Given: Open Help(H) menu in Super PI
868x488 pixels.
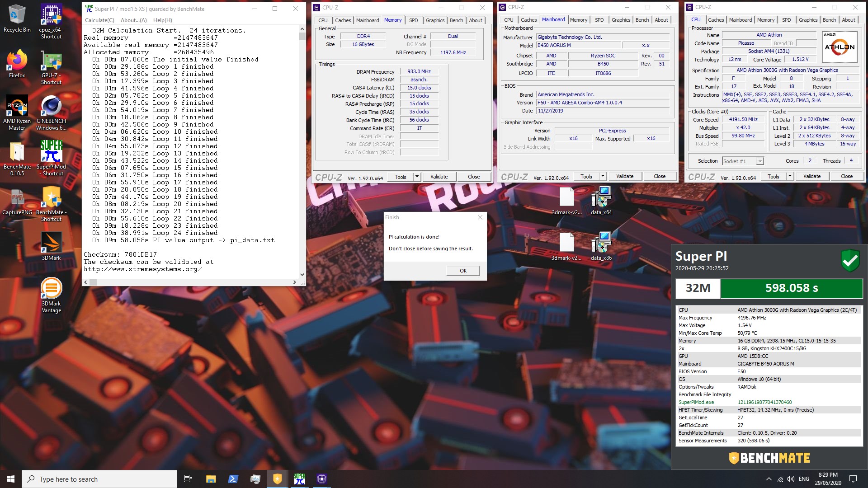Looking at the screenshot, I should point(163,20).
